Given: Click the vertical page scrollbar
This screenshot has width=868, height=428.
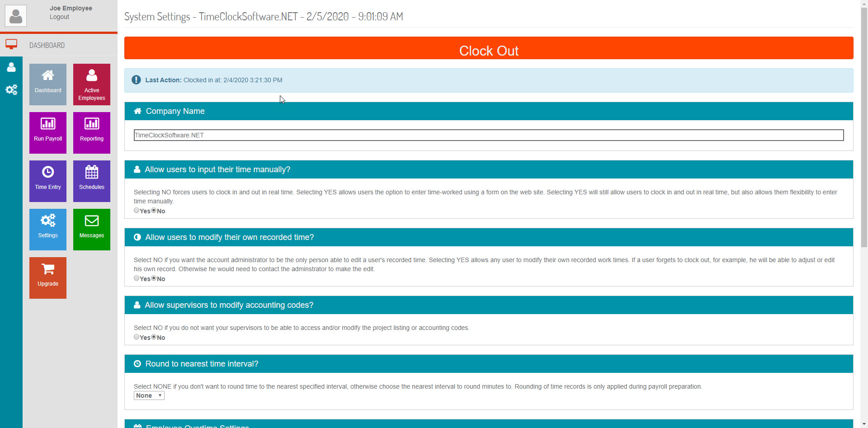Looking at the screenshot, I should pos(864,127).
